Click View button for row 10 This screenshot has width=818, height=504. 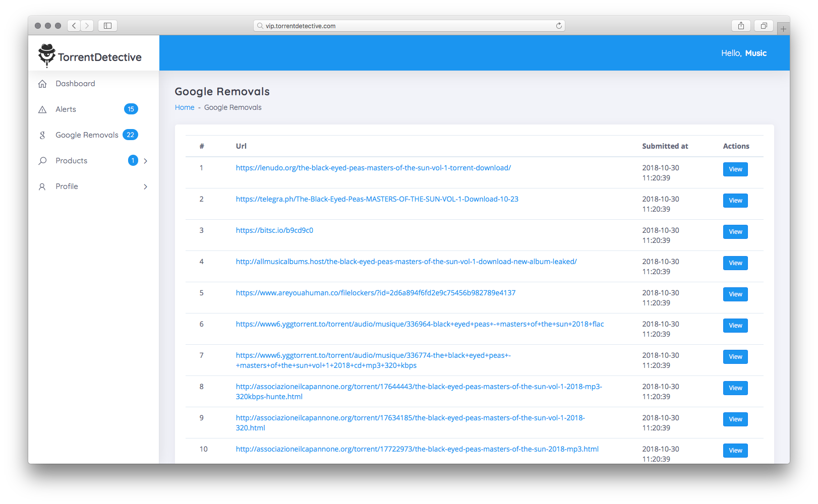[x=735, y=451]
